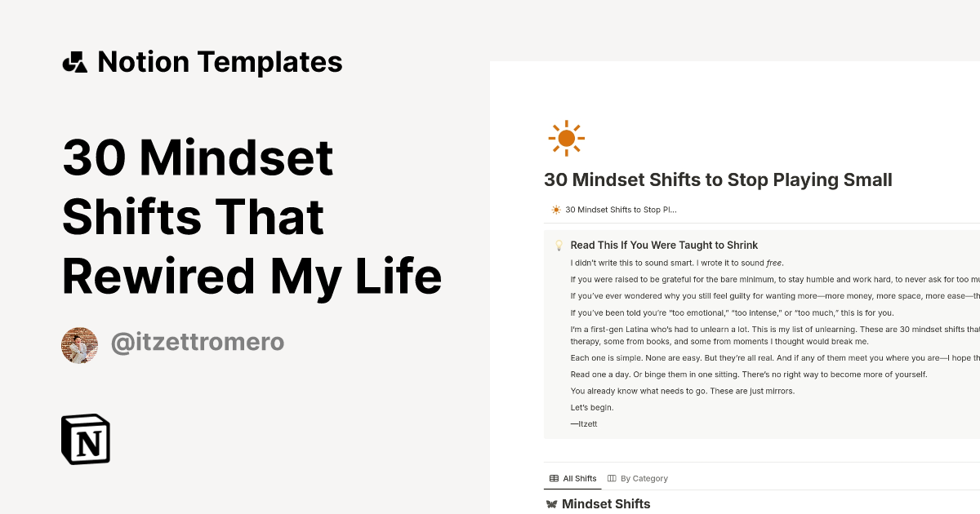Switch to the By Category view
This screenshot has height=514, width=980.
[644, 478]
